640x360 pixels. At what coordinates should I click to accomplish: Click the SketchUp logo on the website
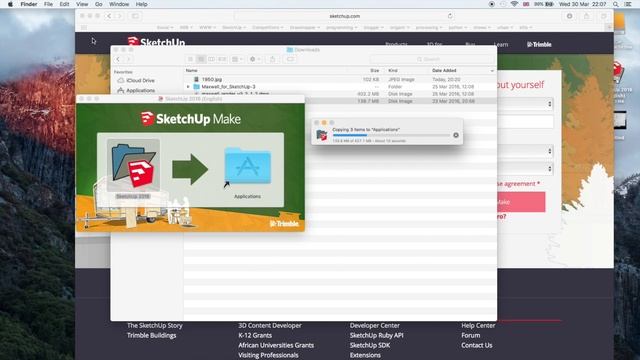coord(156,41)
